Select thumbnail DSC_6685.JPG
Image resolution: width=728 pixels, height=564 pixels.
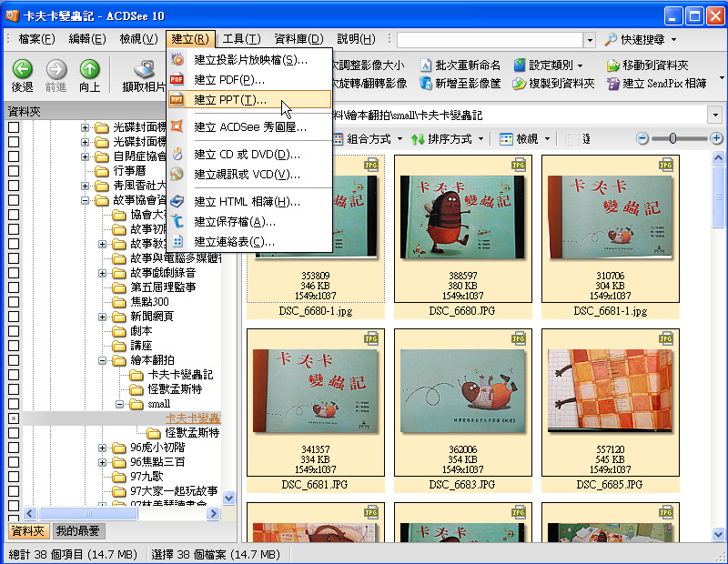point(610,410)
